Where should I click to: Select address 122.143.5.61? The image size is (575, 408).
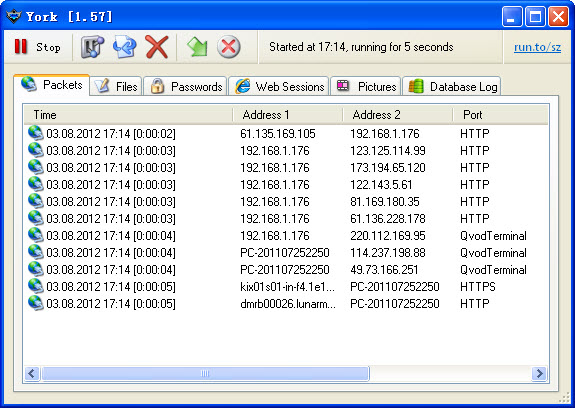point(381,185)
